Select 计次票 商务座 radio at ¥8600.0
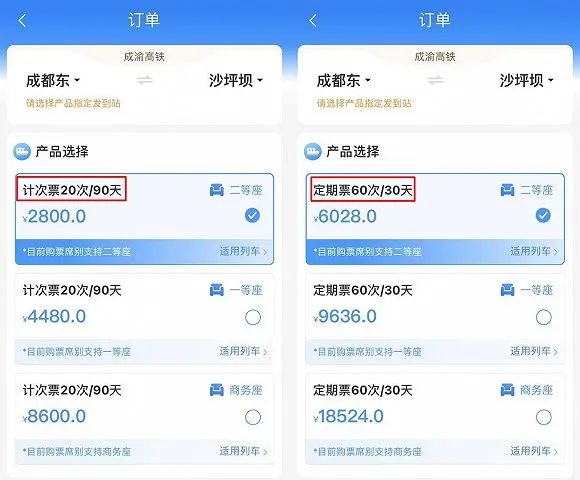The width and height of the screenshot is (580, 480). (253, 417)
